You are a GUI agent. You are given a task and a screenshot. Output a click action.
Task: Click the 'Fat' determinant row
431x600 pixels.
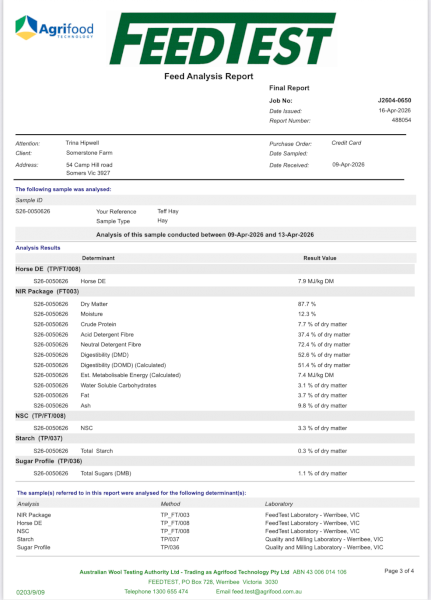85,395
